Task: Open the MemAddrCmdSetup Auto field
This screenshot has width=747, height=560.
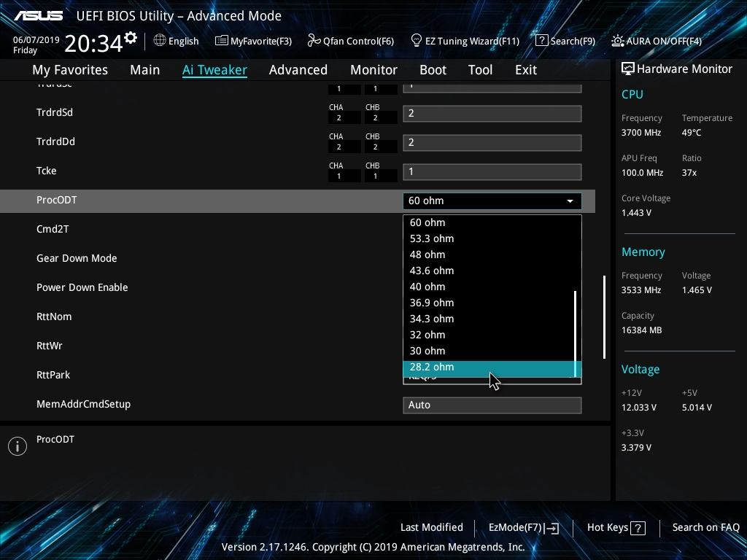Action: pos(492,405)
